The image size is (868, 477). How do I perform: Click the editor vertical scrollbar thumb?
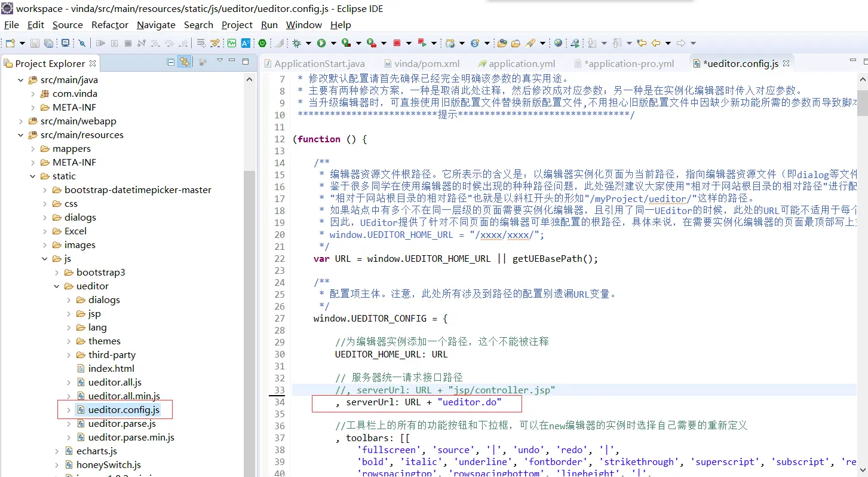[863, 94]
